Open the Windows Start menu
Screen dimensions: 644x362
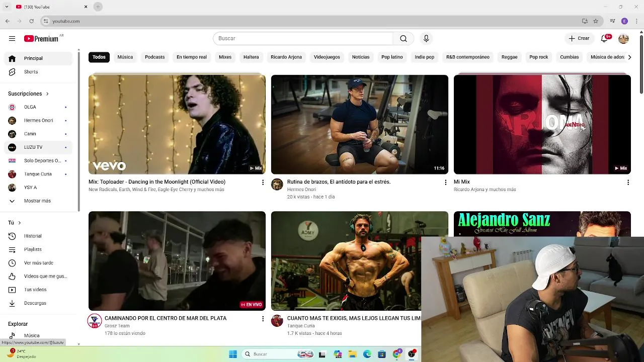[233, 354]
